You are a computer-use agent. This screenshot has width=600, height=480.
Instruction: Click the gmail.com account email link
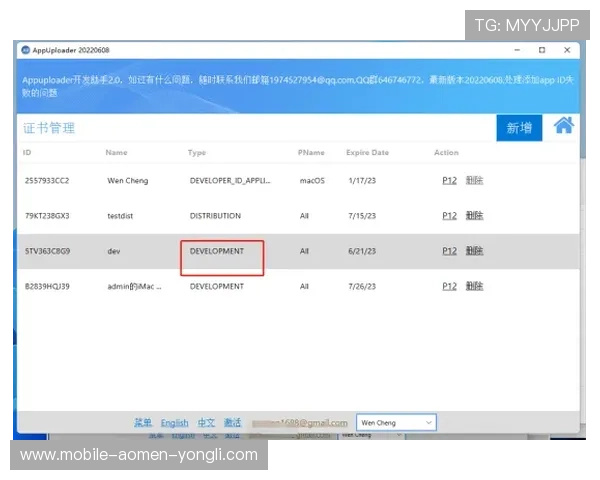coord(300,423)
